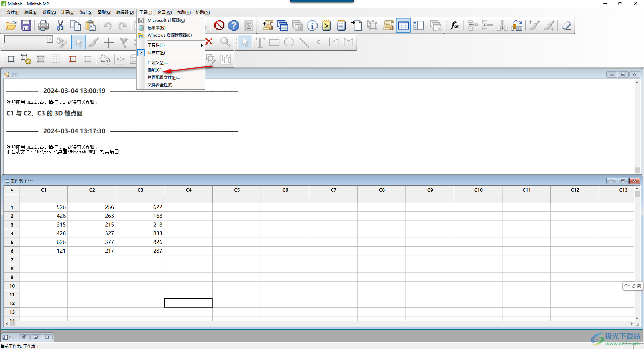Launch Windows 资源管理器(E) from menu
The width and height of the screenshot is (644, 349).
[x=171, y=35]
